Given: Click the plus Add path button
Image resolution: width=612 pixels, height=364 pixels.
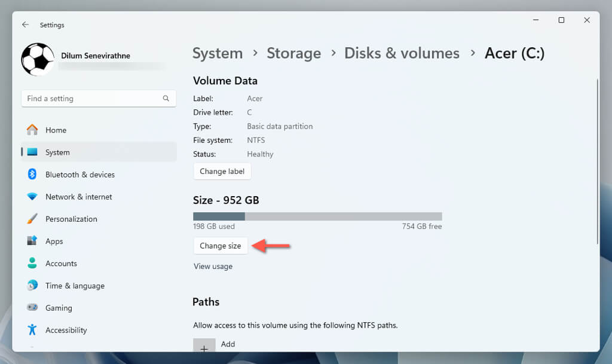Looking at the screenshot, I should pyautogui.click(x=204, y=347).
